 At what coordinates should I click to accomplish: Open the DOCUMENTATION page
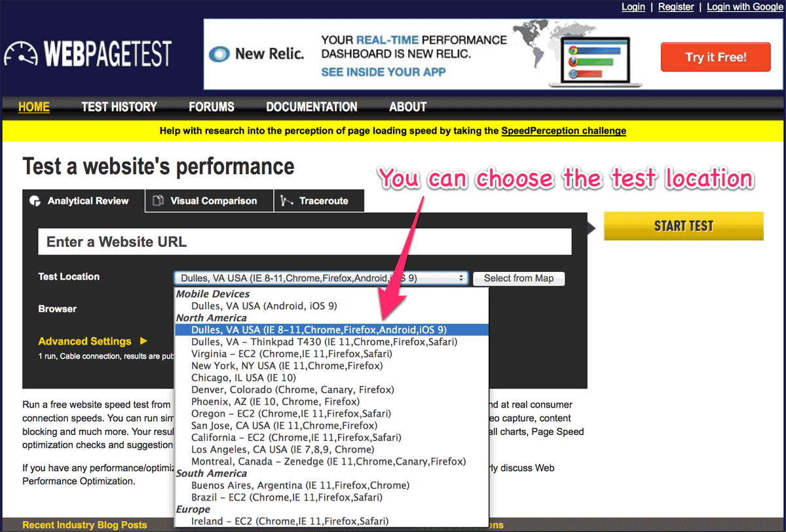(312, 107)
